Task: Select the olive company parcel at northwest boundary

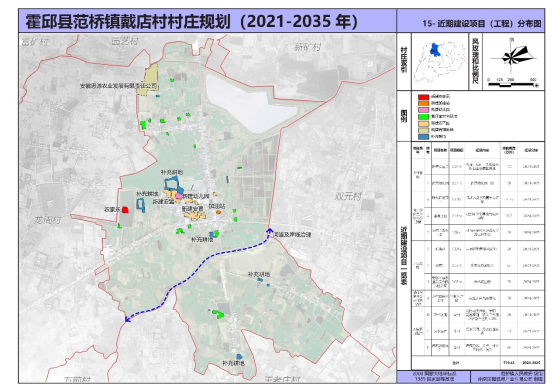Action: [x=147, y=80]
